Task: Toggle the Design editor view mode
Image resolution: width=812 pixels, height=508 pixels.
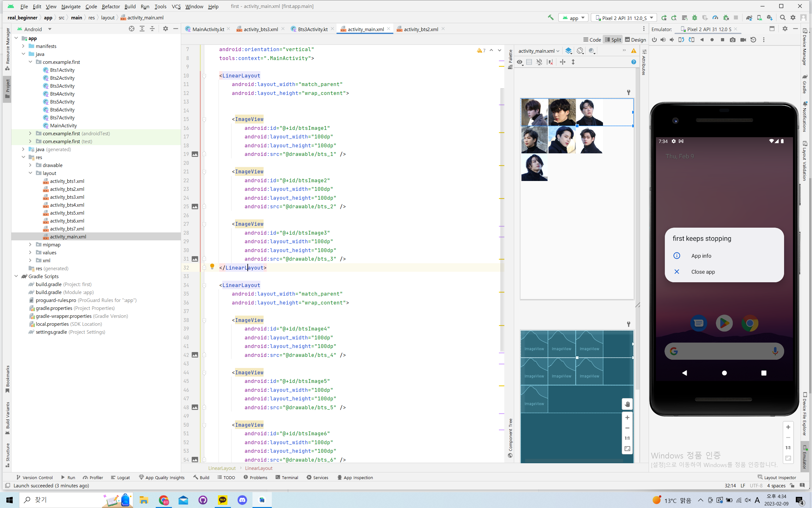Action: click(x=635, y=40)
